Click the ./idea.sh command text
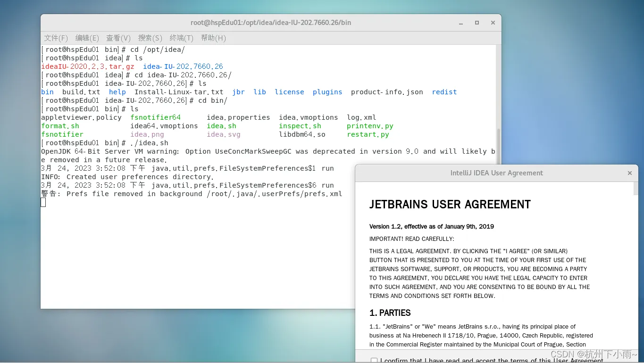The image size is (644, 363). pos(149,143)
